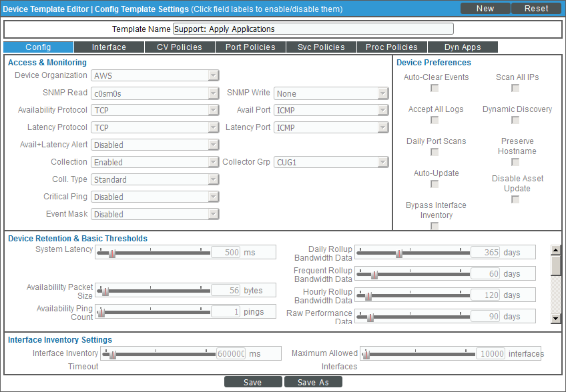
Task: Switch to the Interface tab
Action: point(109,47)
